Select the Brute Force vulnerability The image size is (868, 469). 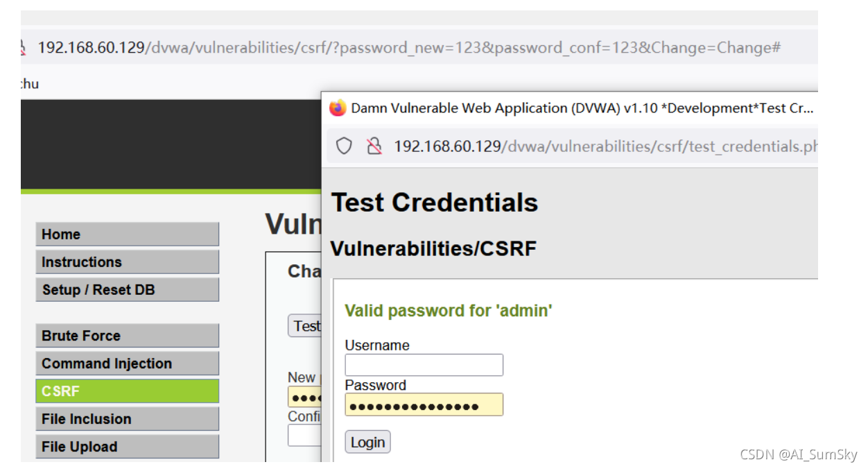[x=128, y=336]
